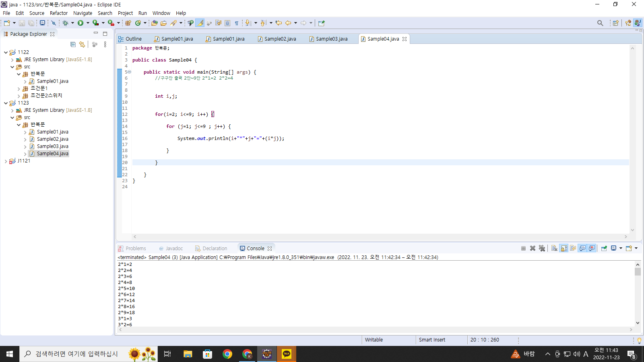Click the Search magnifier icon in toolbar
The image size is (644, 362).
click(x=600, y=23)
